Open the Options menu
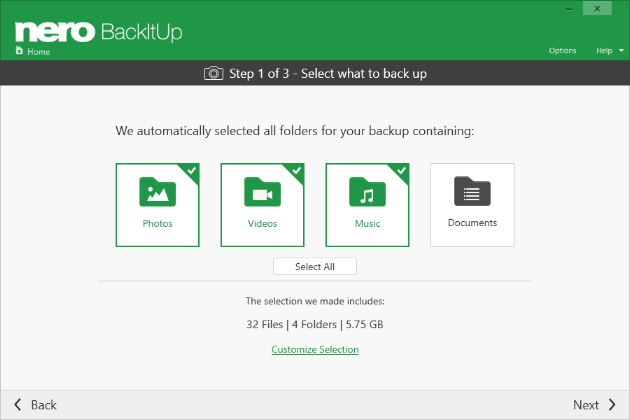 pos(562,51)
